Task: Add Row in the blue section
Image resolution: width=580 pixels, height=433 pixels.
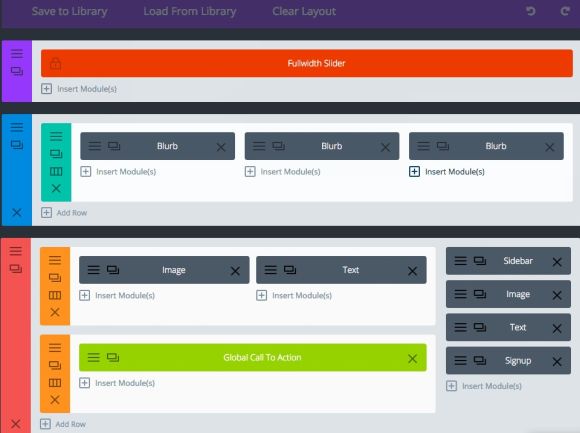Action: tap(64, 213)
